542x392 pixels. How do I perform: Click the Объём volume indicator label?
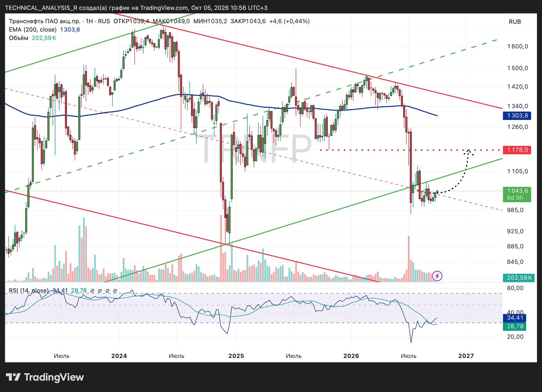[19, 38]
